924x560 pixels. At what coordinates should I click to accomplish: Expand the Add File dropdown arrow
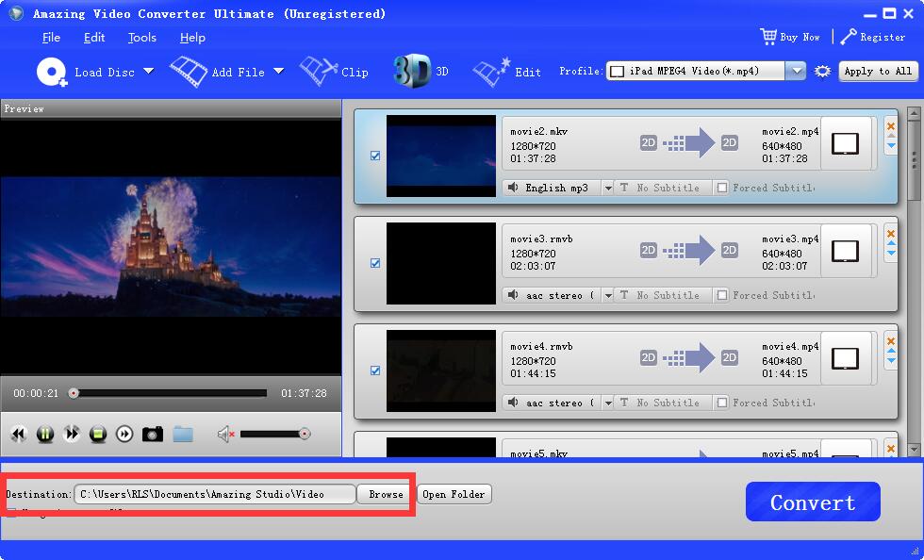pyautogui.click(x=279, y=72)
